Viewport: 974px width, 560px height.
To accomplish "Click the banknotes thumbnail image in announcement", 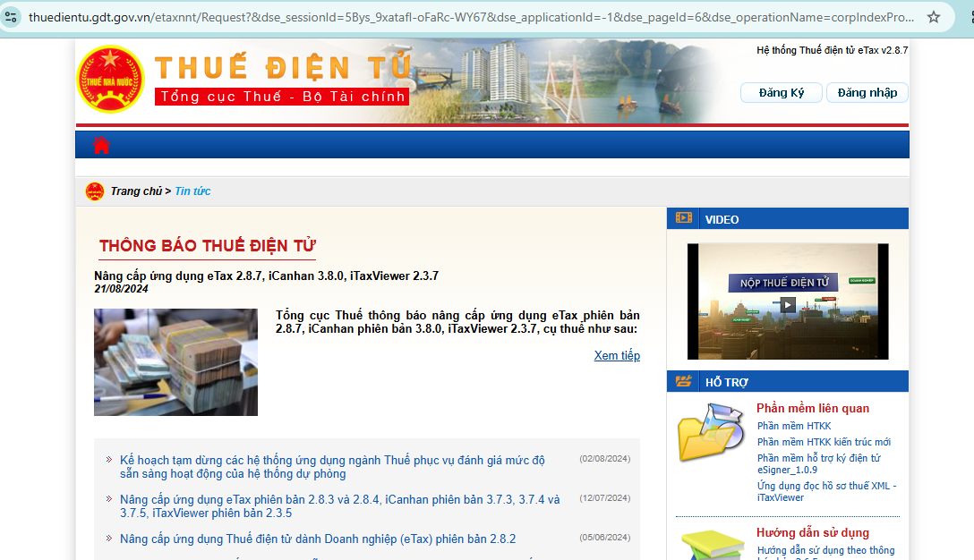I will pos(175,362).
